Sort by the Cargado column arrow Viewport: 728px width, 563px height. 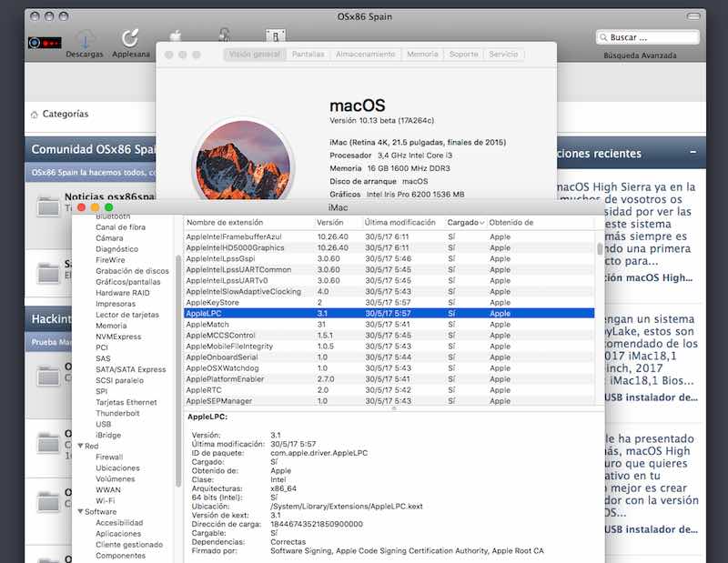482,223
